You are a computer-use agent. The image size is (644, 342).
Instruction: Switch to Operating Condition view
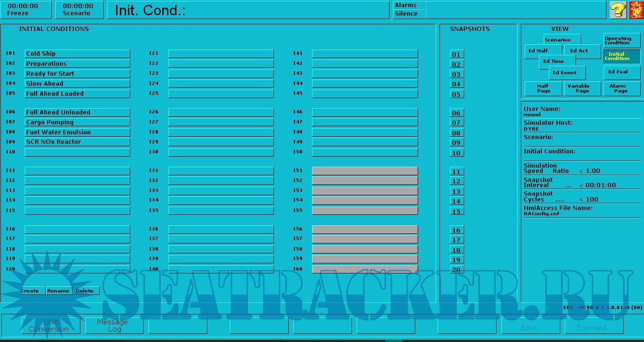(x=621, y=40)
